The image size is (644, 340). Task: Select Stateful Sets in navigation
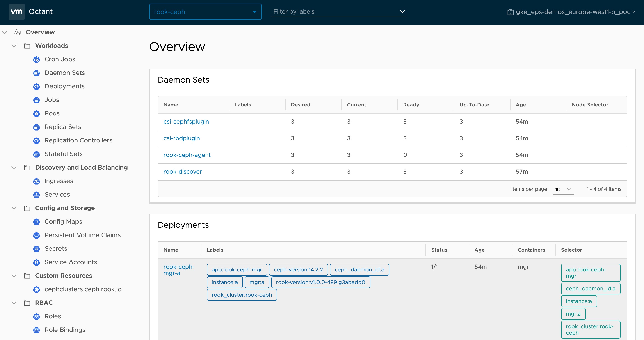64,154
